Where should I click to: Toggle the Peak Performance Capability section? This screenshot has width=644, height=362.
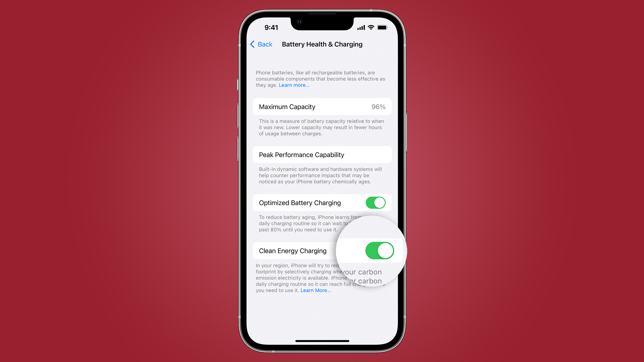click(322, 154)
